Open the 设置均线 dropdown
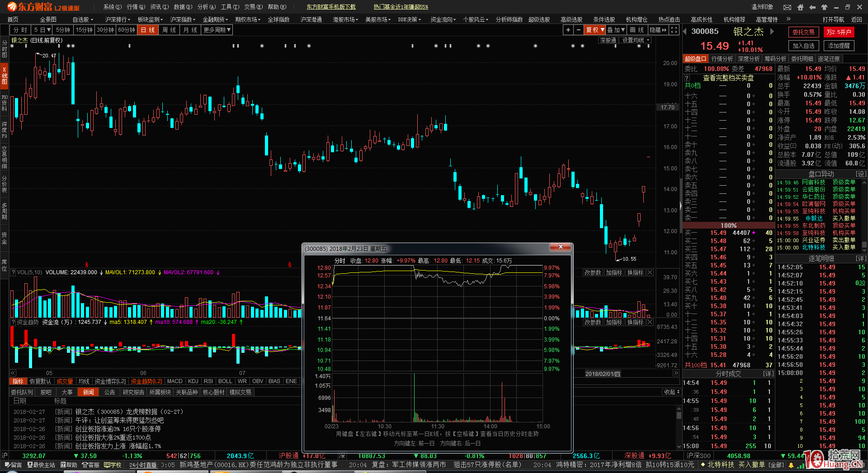Screen dimensions: 868x473 tap(636, 40)
